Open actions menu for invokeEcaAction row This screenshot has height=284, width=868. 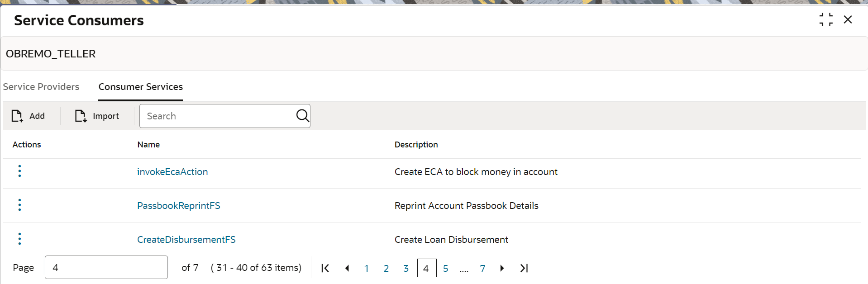click(19, 171)
